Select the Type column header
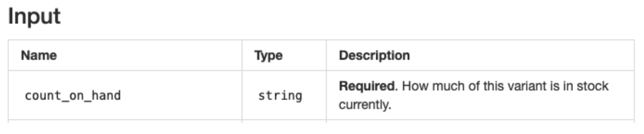 (269, 56)
